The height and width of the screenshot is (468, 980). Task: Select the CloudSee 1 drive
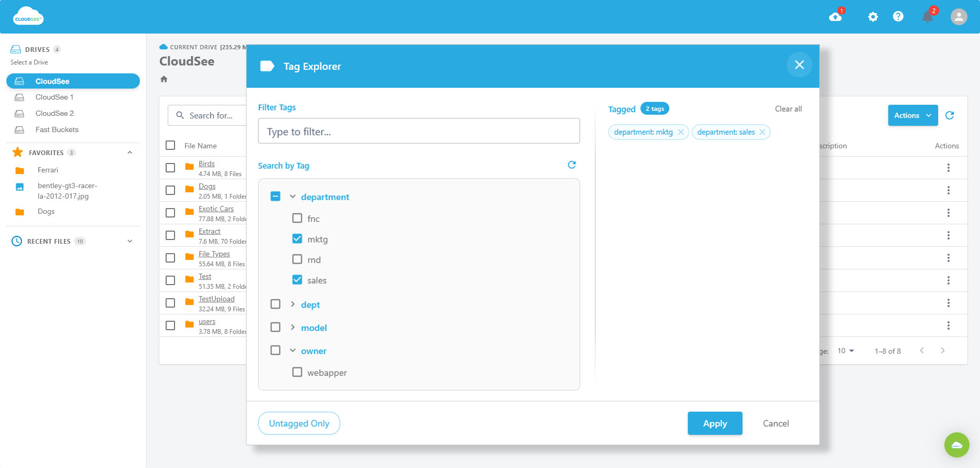pos(55,97)
